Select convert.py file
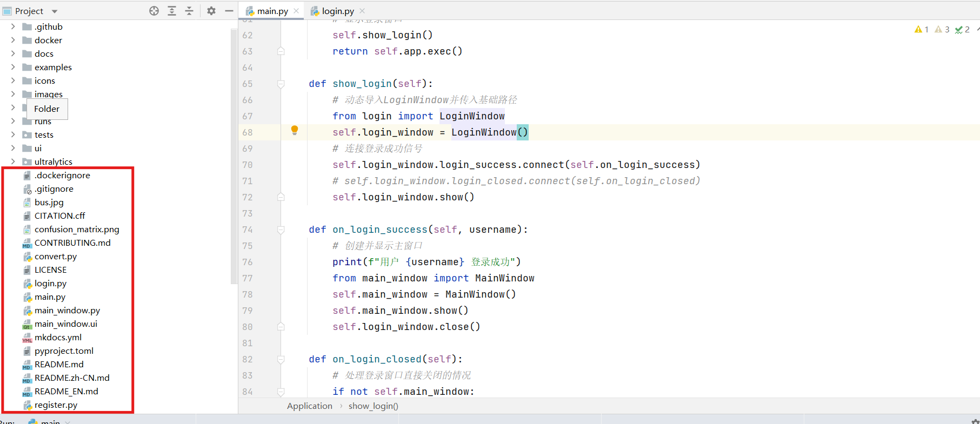 [56, 256]
